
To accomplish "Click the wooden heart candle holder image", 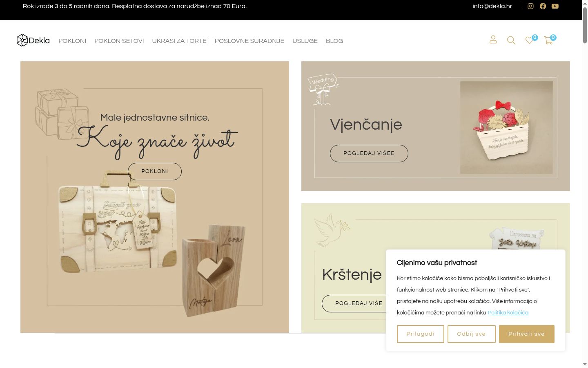I will point(214,271).
